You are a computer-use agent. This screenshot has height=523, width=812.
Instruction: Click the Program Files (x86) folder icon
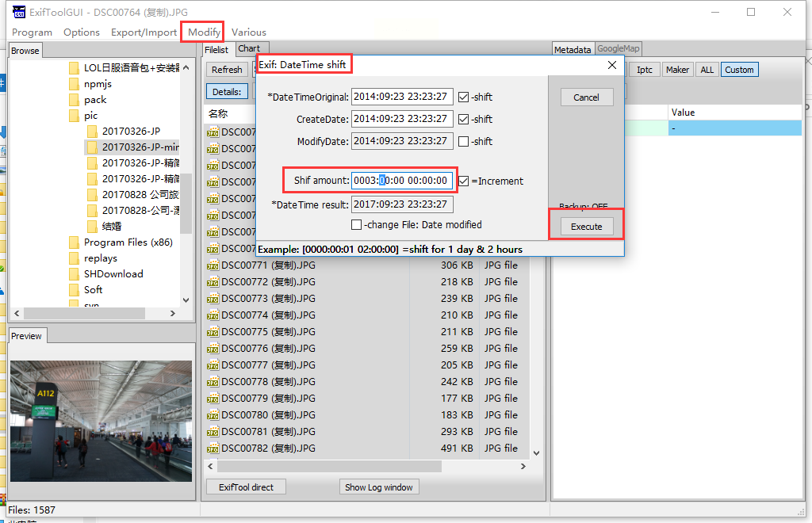click(74, 242)
